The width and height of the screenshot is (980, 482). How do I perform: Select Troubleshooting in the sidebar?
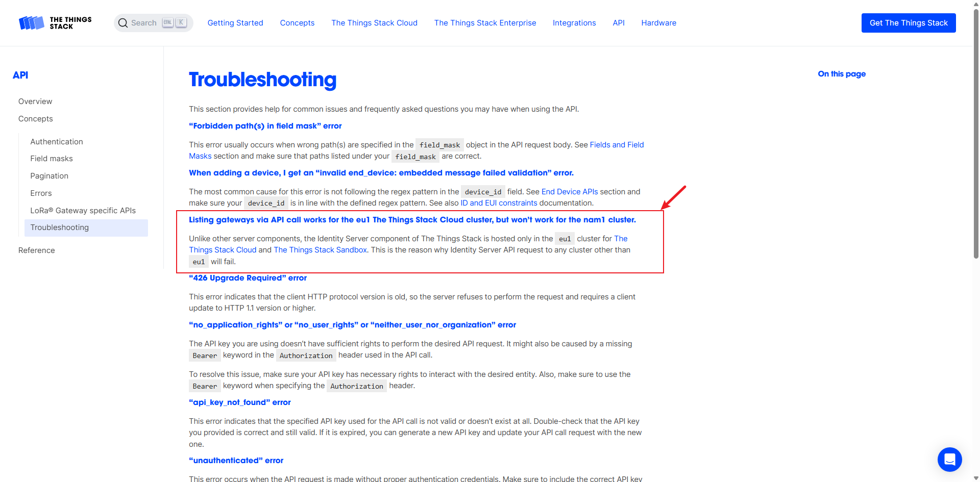[x=86, y=227]
